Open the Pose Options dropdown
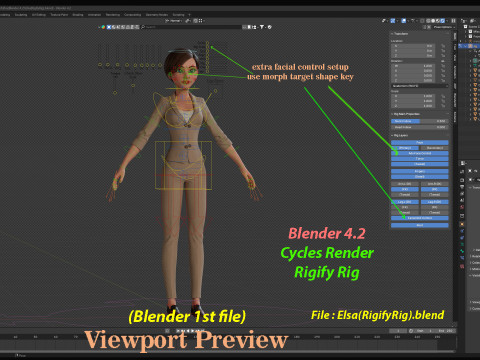Image resolution: width=480 pixels, height=360 pixels. pyautogui.click(x=443, y=27)
